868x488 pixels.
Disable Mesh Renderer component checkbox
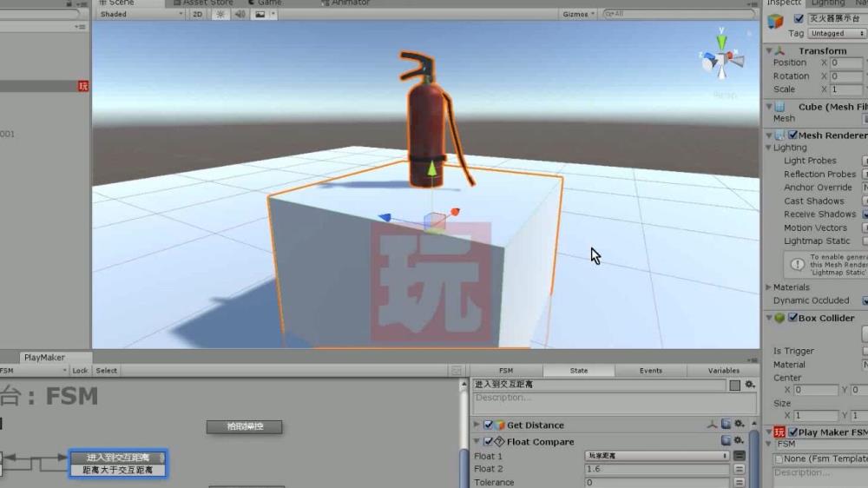[x=792, y=135]
